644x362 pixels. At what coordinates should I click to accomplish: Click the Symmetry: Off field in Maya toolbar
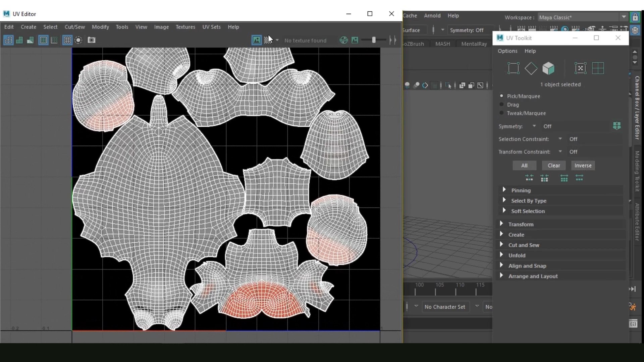(470, 30)
